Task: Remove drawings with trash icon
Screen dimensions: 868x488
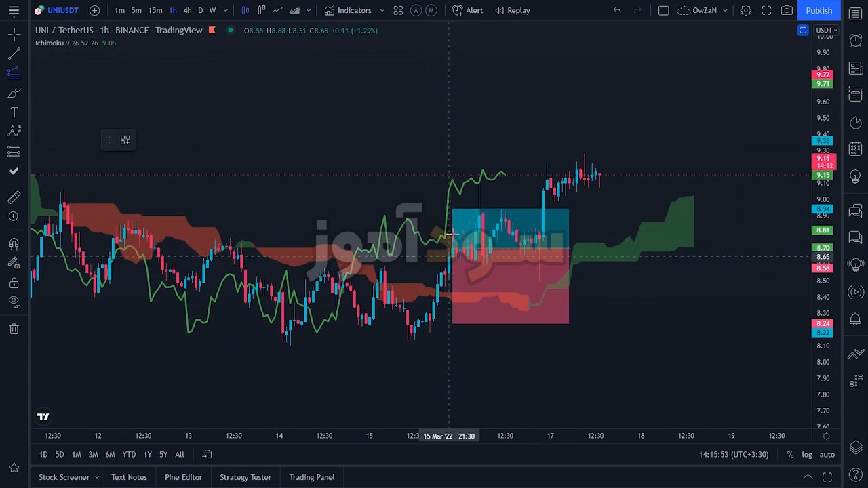Action: point(14,329)
